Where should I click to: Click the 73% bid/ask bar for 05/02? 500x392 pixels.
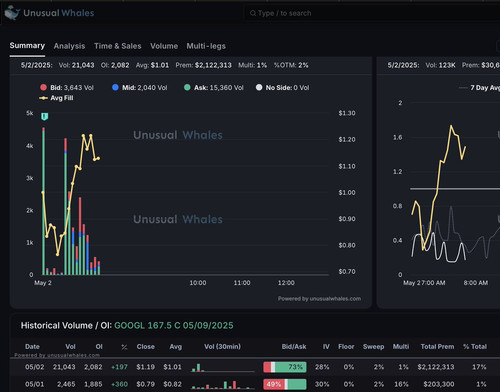285,367
